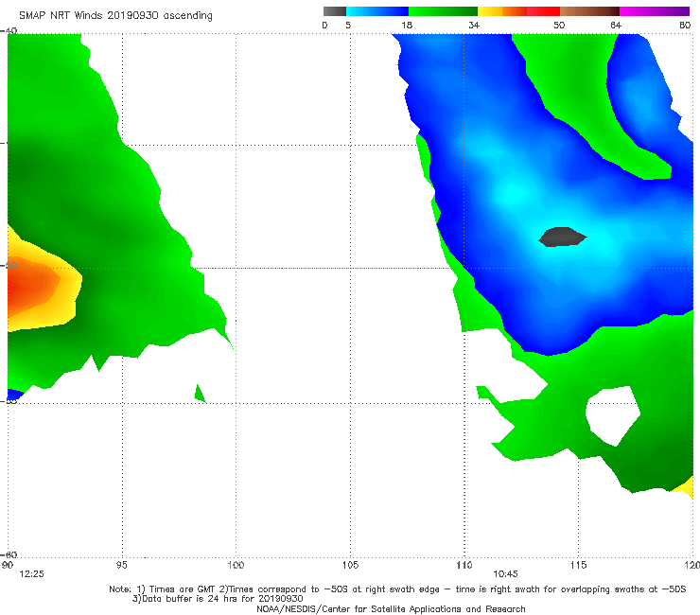Click the "12:25" swath time label
700x615 pixels.
(x=31, y=574)
